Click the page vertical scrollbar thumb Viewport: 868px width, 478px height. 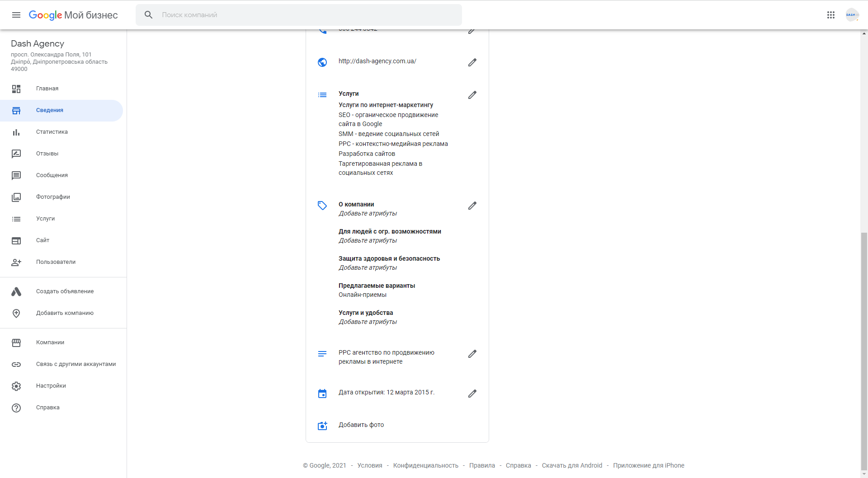[x=864, y=351]
